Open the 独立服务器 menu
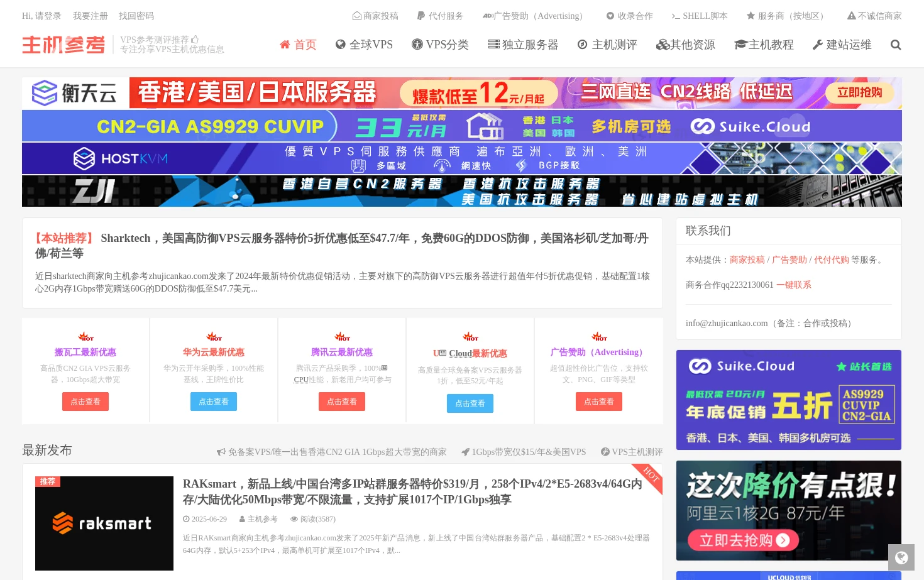Viewport: 924px width, 580px height. point(523,45)
